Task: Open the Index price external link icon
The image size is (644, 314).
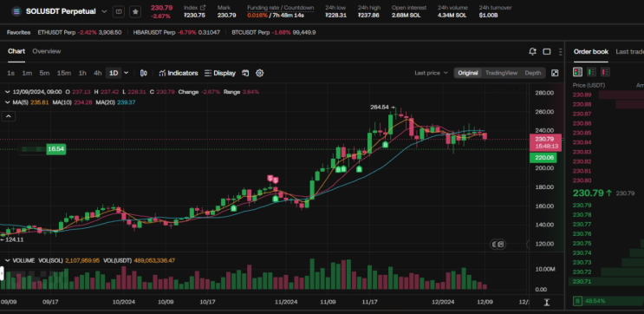Action: (x=203, y=8)
